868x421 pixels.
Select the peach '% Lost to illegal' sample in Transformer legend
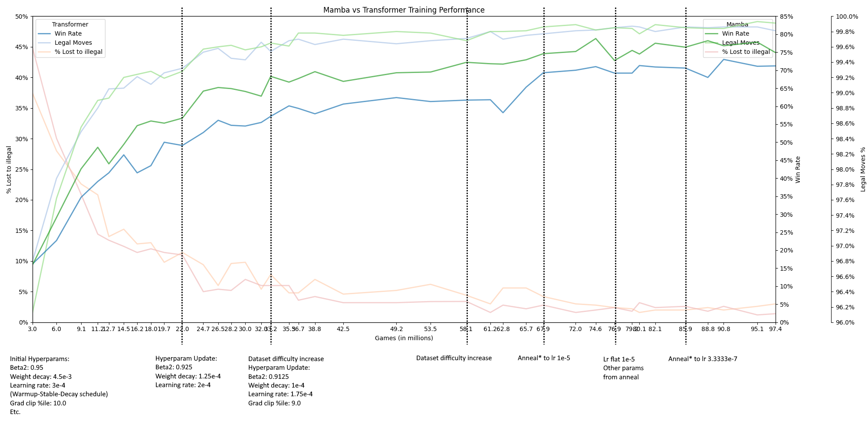point(44,52)
